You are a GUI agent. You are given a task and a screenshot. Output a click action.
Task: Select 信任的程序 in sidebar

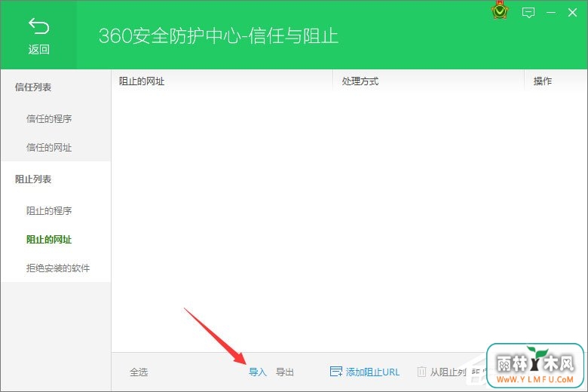[x=49, y=119]
